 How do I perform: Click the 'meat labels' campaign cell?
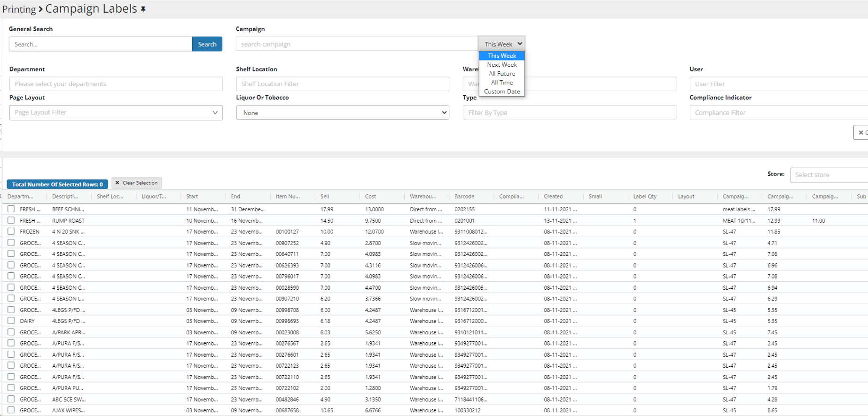click(739, 209)
